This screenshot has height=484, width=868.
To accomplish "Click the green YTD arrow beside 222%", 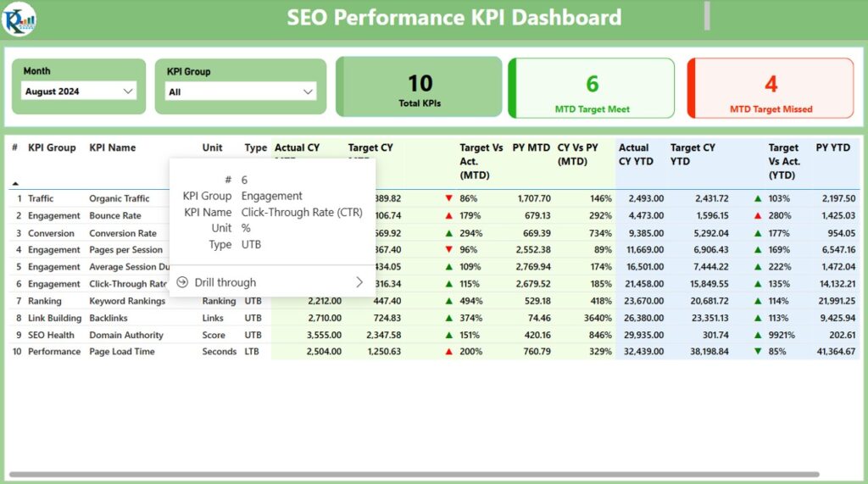I will click(758, 267).
